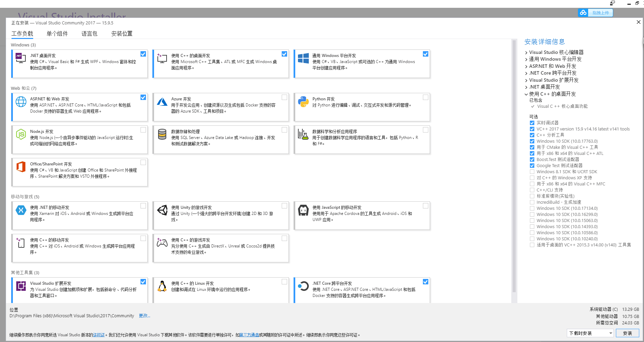Screen dimensions: 644x342
Task: Close the installer dialog with the X
Action: [639, 22]
